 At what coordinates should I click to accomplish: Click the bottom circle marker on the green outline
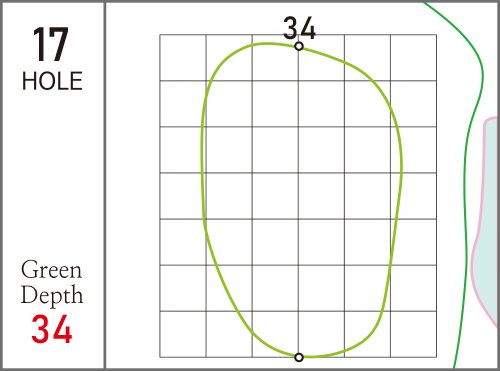point(299,357)
